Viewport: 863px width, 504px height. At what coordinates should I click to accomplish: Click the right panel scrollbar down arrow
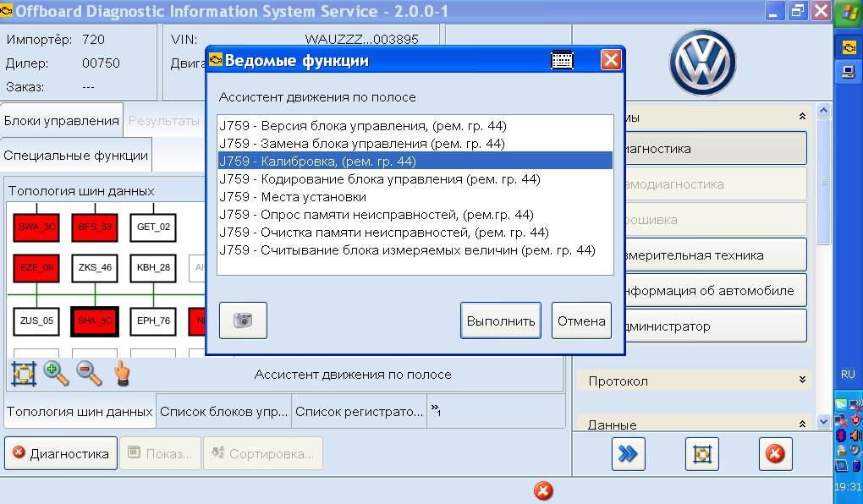823,423
